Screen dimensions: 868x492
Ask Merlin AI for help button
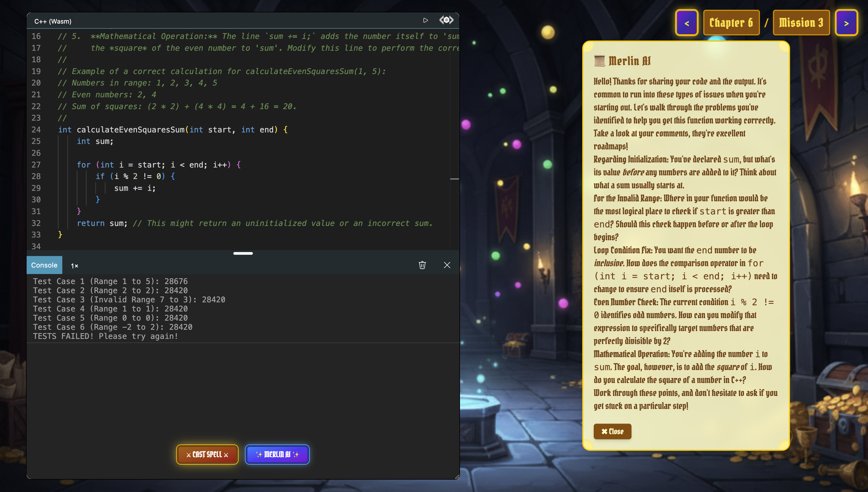277,455
